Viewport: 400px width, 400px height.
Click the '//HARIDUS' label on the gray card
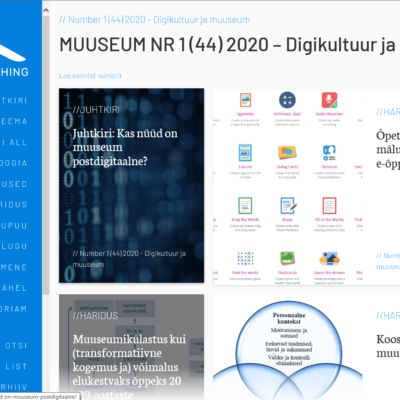point(95,316)
